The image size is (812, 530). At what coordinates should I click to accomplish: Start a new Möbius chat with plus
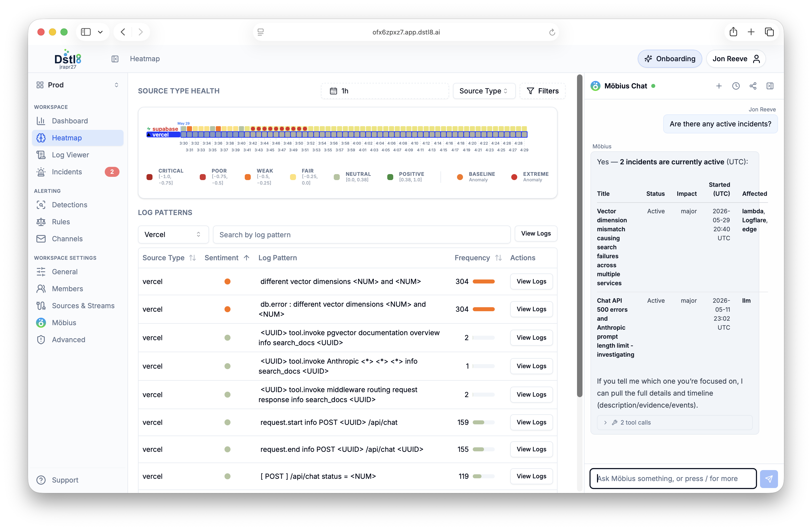(x=719, y=86)
